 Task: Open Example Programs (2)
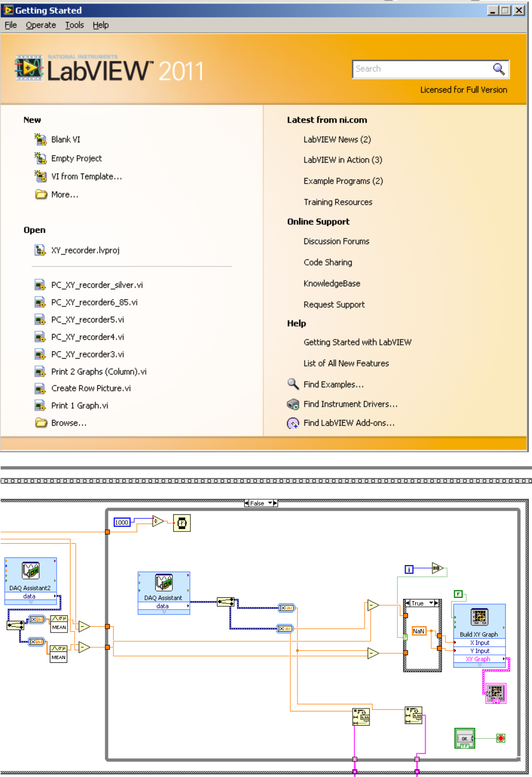pyautogui.click(x=343, y=181)
